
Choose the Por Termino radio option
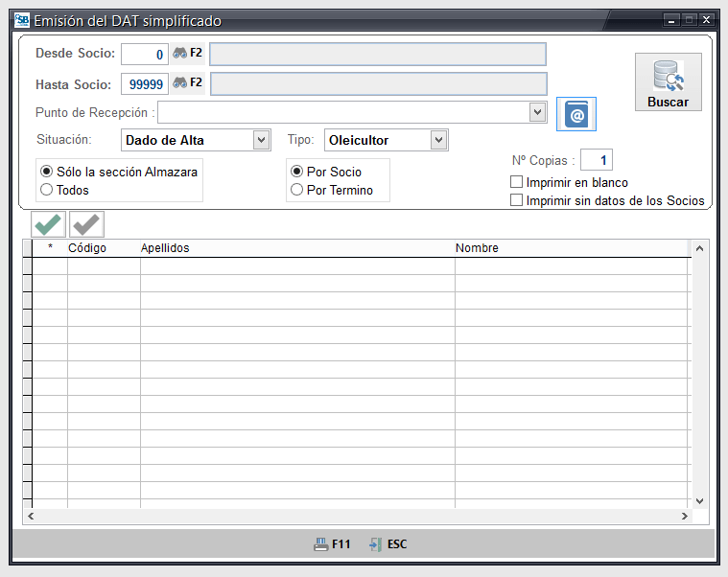tap(296, 190)
